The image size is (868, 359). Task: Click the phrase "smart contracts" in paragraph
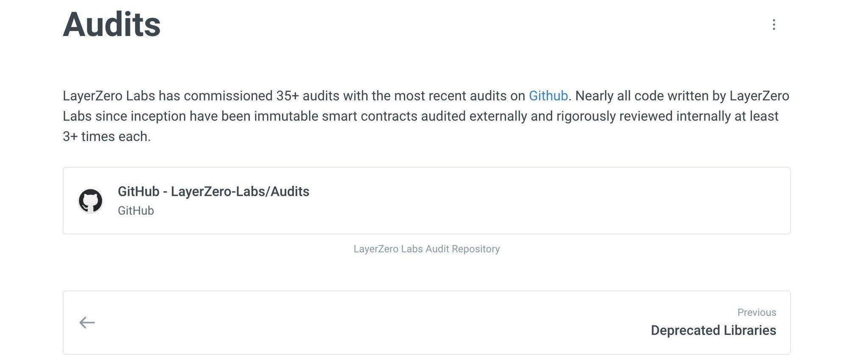click(x=369, y=116)
